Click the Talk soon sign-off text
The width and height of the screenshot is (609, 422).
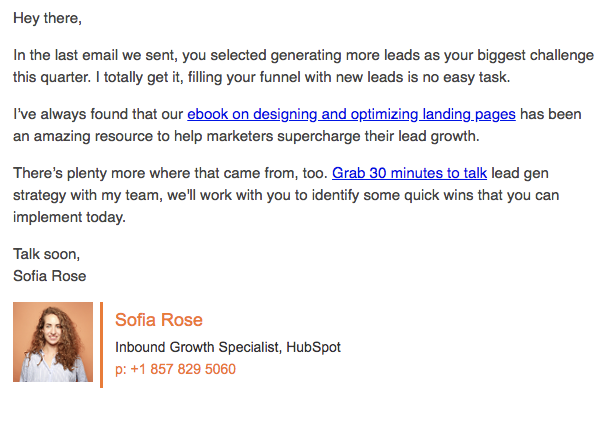click(x=46, y=254)
